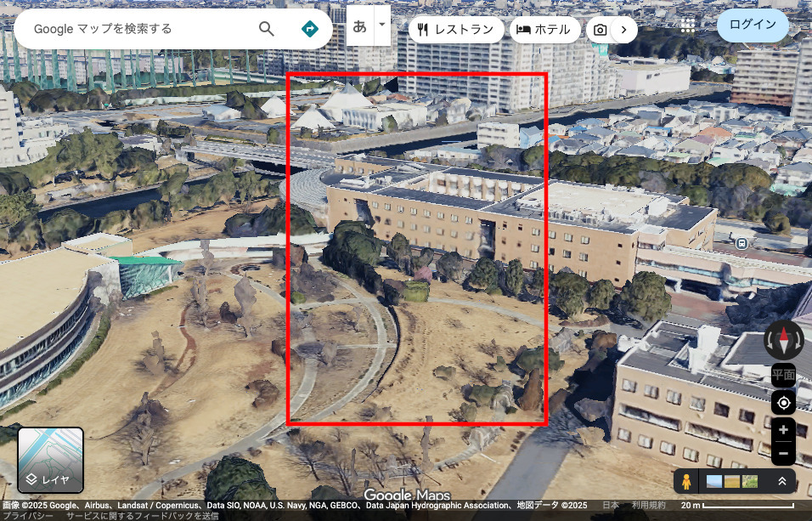Click the ログイン button
812x521 pixels.
(x=753, y=25)
